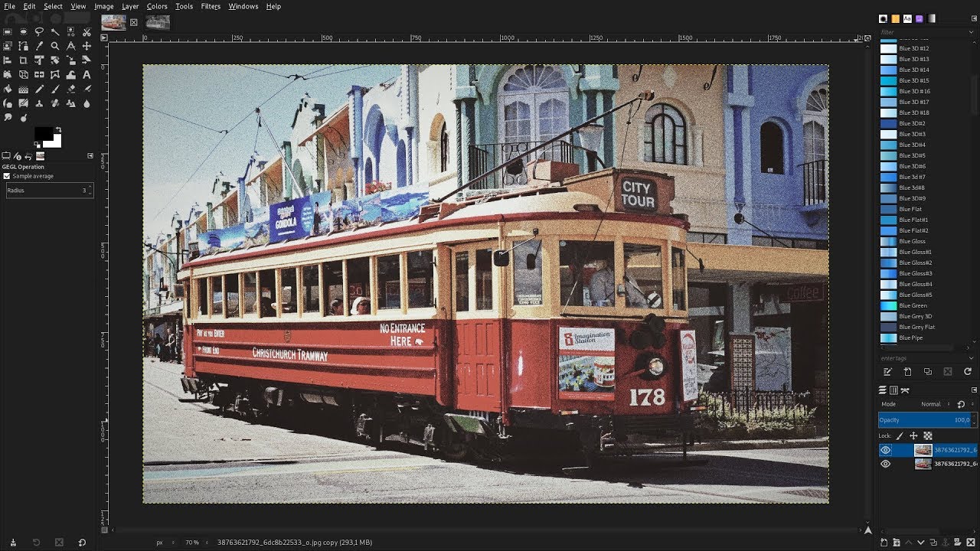Open the px units dropdown in status bar

point(165,543)
